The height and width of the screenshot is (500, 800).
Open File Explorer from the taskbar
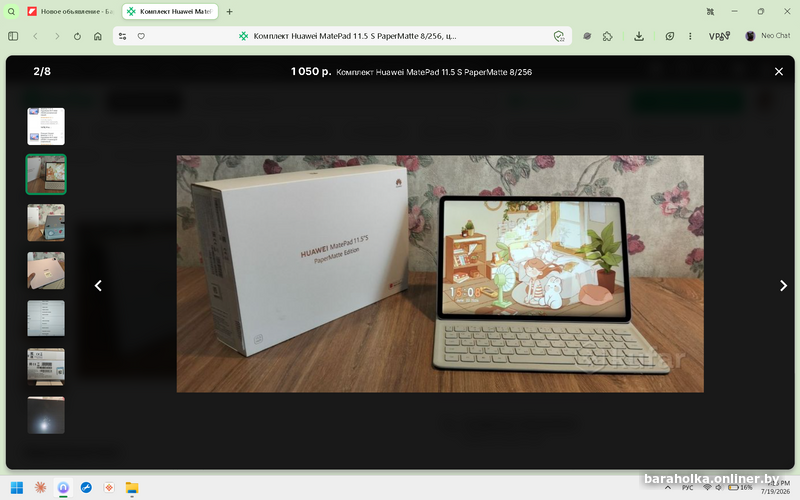(x=132, y=488)
